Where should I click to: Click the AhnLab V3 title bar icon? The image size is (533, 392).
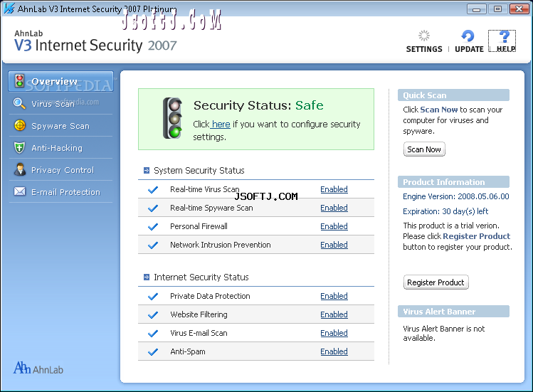[x=9, y=9]
